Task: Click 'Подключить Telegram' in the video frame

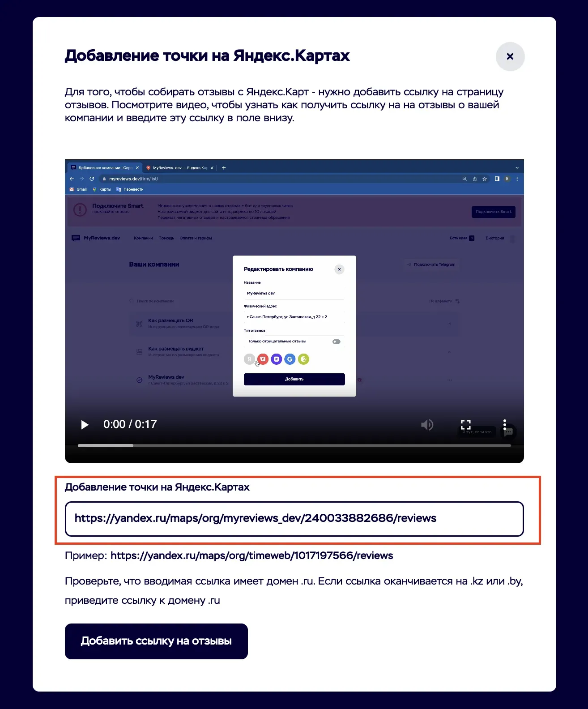Action: click(431, 265)
